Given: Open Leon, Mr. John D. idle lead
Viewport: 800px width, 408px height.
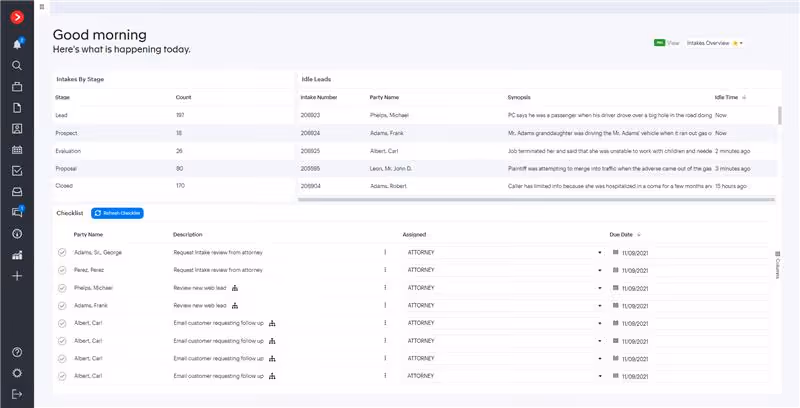Looking at the screenshot, I should coord(391,168).
